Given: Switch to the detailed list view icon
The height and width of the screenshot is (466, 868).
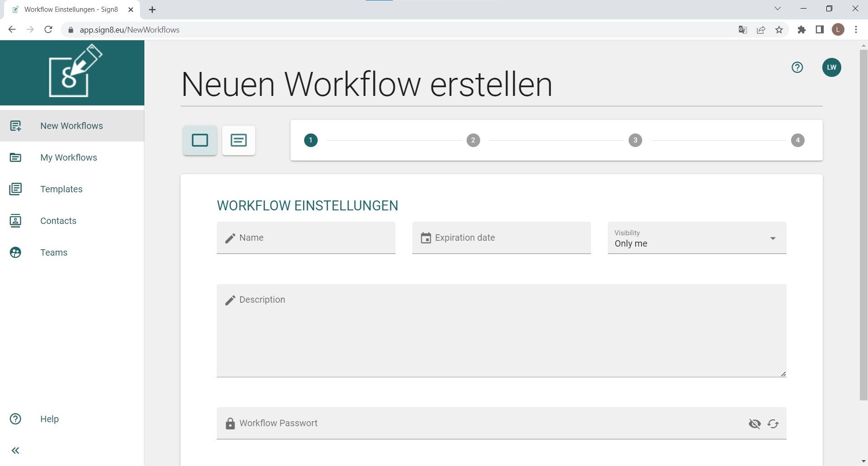Looking at the screenshot, I should [238, 140].
